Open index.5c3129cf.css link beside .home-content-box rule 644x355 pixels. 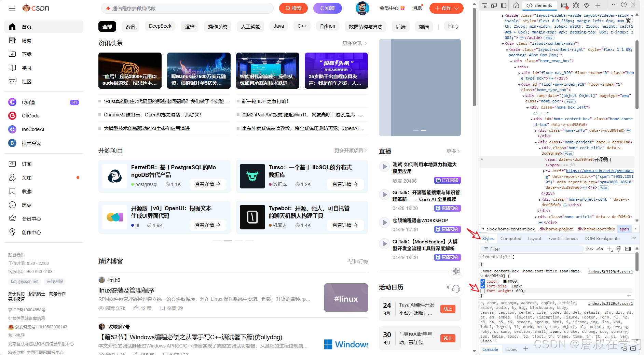[610, 272]
